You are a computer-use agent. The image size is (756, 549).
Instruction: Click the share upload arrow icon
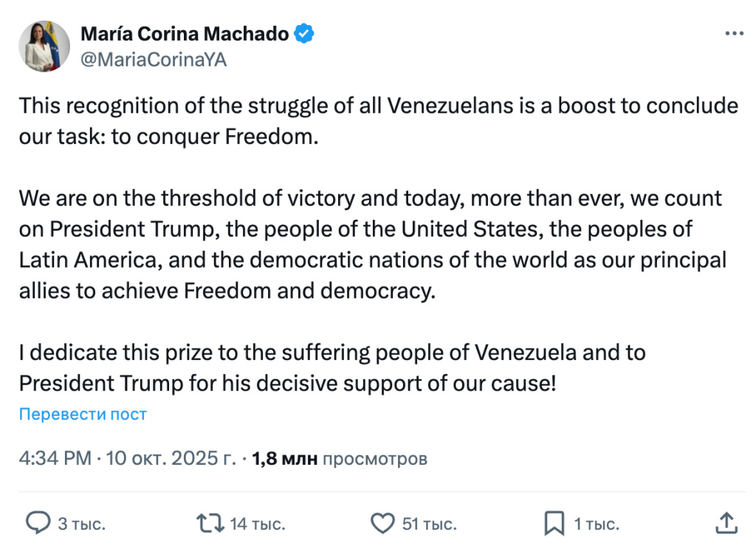pos(726,523)
